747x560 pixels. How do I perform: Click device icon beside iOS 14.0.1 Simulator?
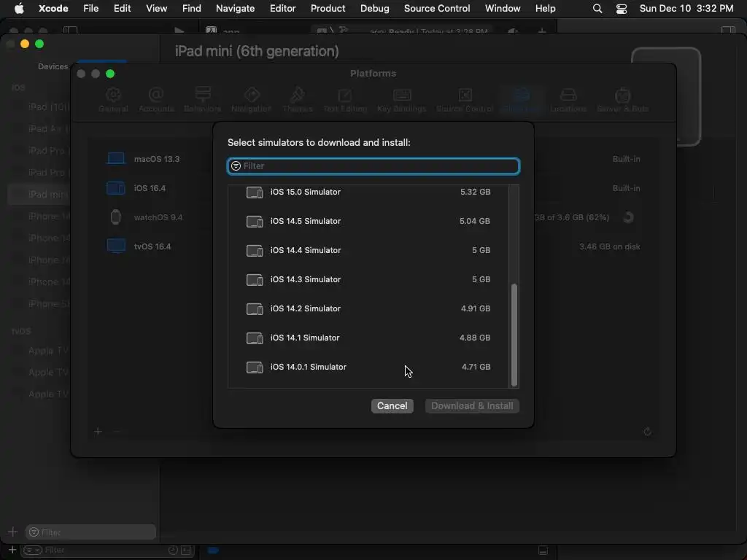click(255, 367)
